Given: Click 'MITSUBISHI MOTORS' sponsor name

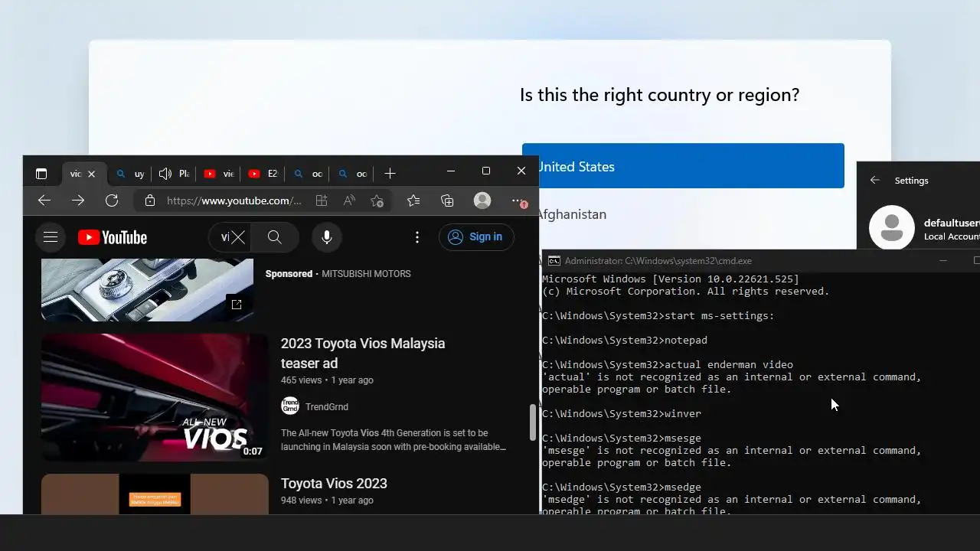Looking at the screenshot, I should (x=366, y=274).
